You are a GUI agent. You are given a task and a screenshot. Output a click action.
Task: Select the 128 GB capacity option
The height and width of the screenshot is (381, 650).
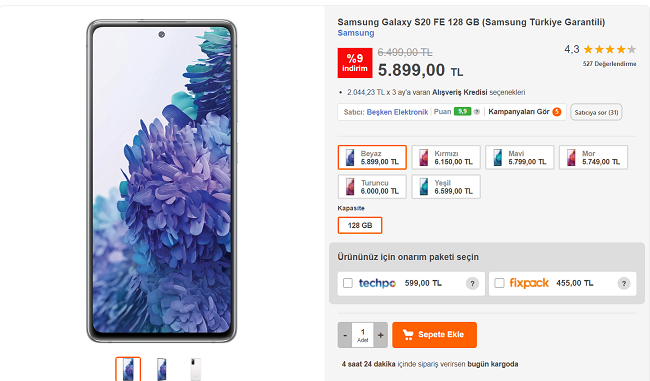(x=360, y=226)
